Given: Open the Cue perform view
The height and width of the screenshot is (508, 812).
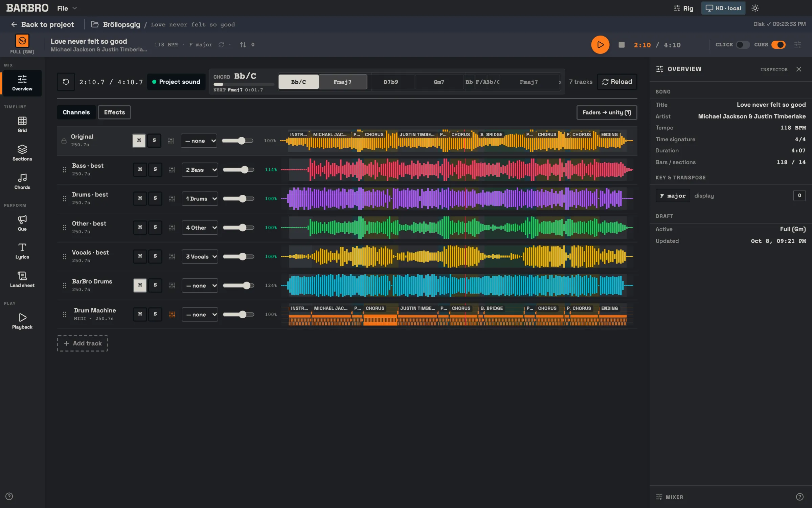Looking at the screenshot, I should tap(22, 223).
